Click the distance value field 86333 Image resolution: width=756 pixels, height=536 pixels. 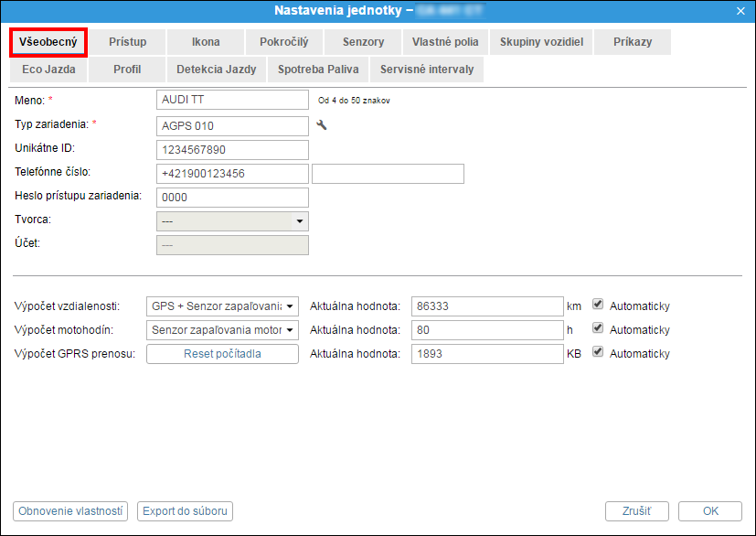point(487,306)
